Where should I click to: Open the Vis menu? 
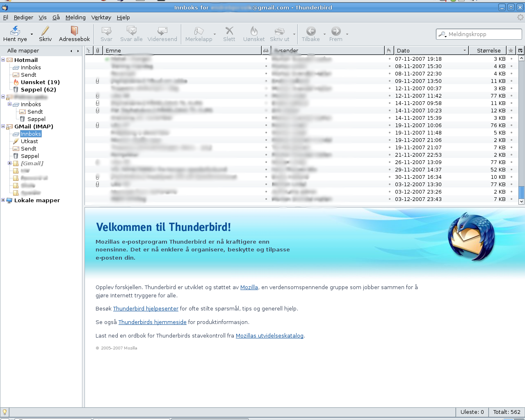click(43, 17)
